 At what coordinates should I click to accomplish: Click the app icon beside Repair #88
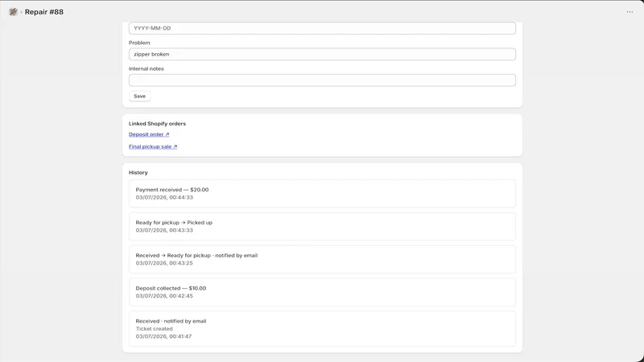tap(13, 12)
